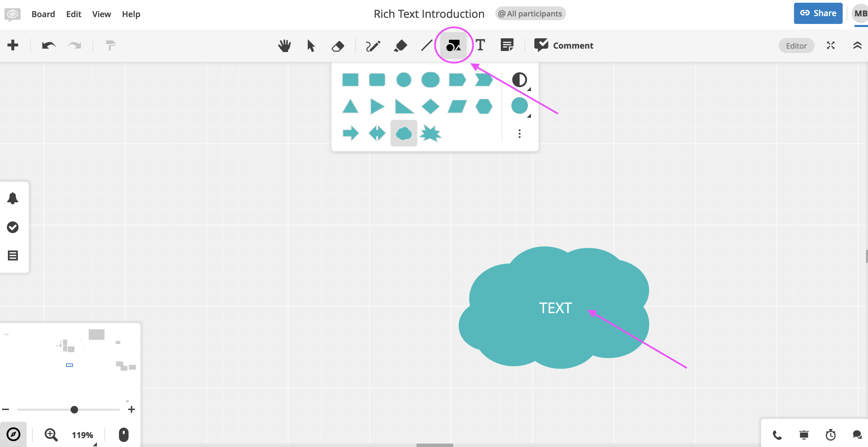
Task: Open the 119% zoom level dropdown
Action: pyautogui.click(x=83, y=435)
